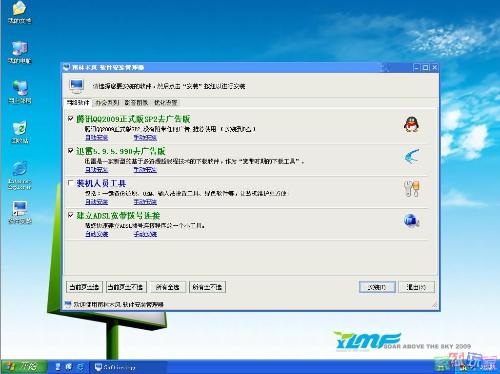Click the Xunlei (Thunder) blue bird icon
This screenshot has width=500, height=374.
click(412, 156)
